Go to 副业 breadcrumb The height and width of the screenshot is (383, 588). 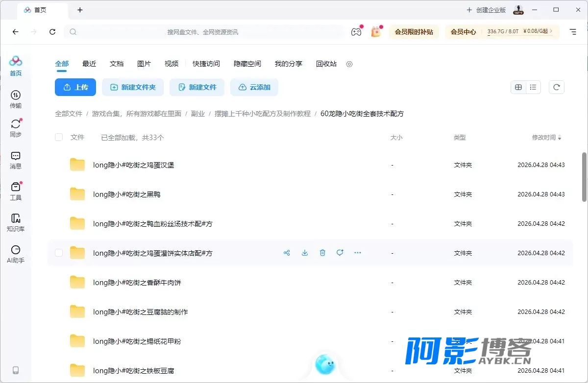click(198, 114)
